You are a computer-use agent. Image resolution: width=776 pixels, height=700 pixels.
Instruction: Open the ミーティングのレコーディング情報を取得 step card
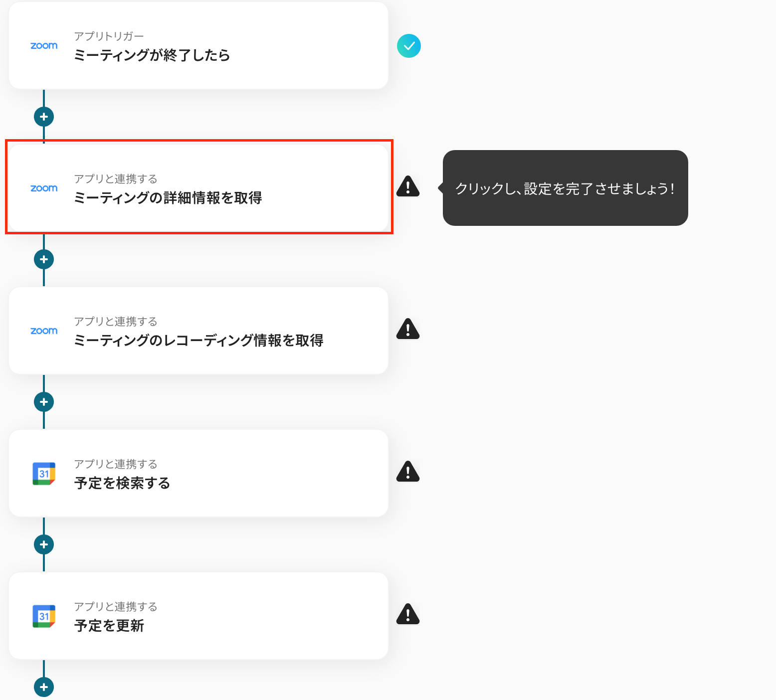198,331
